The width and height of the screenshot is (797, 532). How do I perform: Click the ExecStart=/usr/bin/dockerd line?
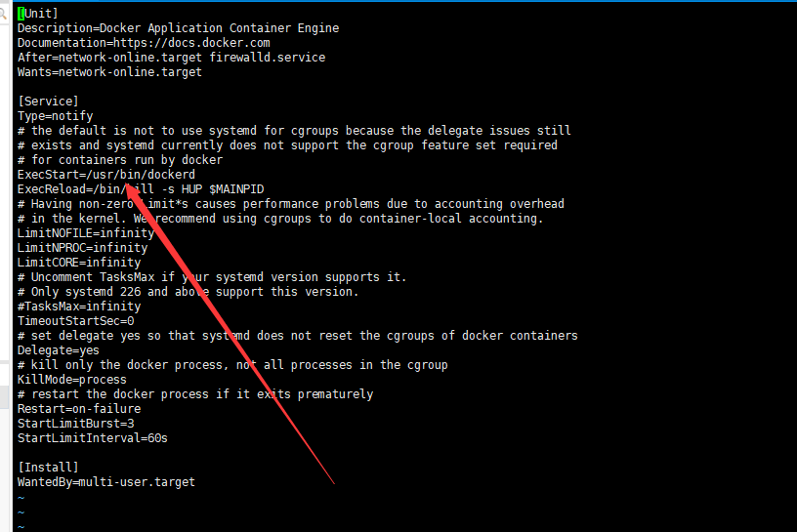point(105,175)
